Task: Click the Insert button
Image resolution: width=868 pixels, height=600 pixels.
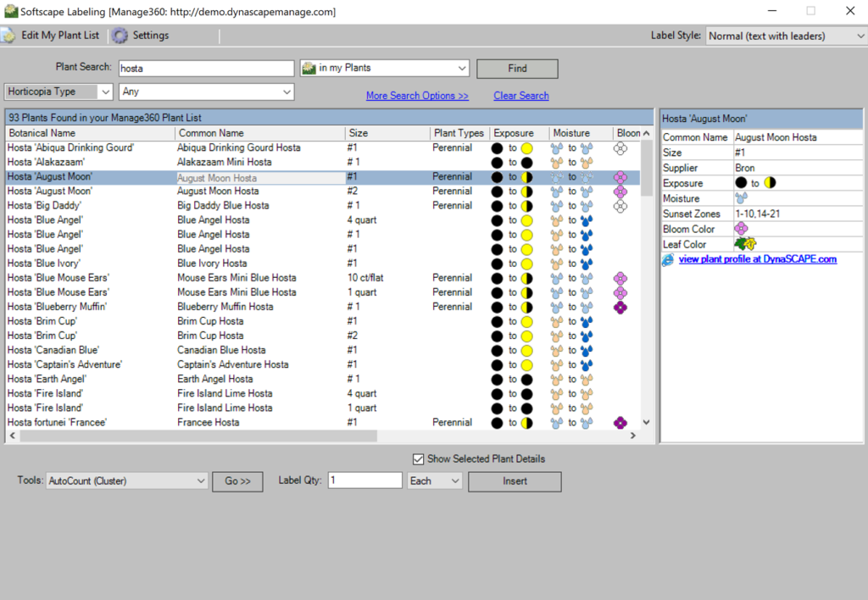Action: pyautogui.click(x=515, y=481)
